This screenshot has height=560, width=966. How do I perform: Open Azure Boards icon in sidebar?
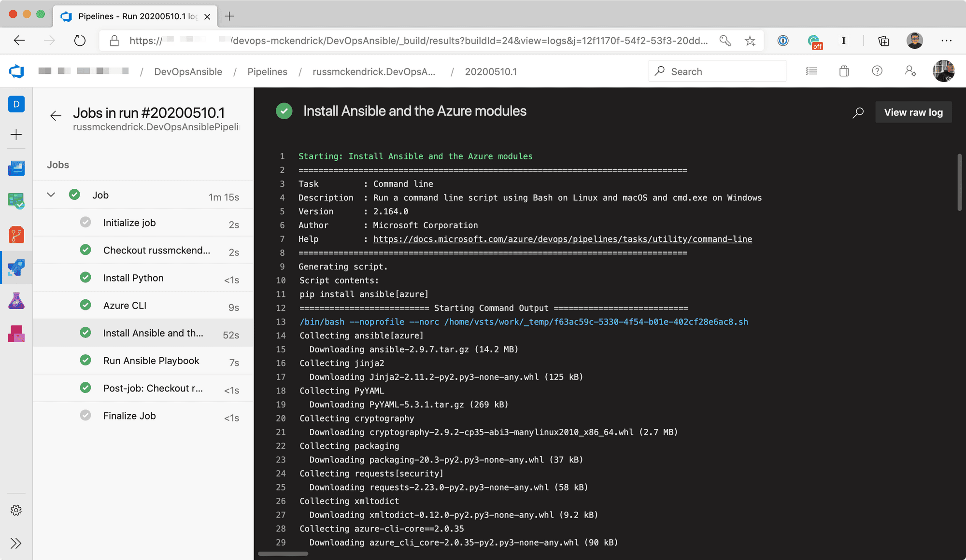[16, 201]
